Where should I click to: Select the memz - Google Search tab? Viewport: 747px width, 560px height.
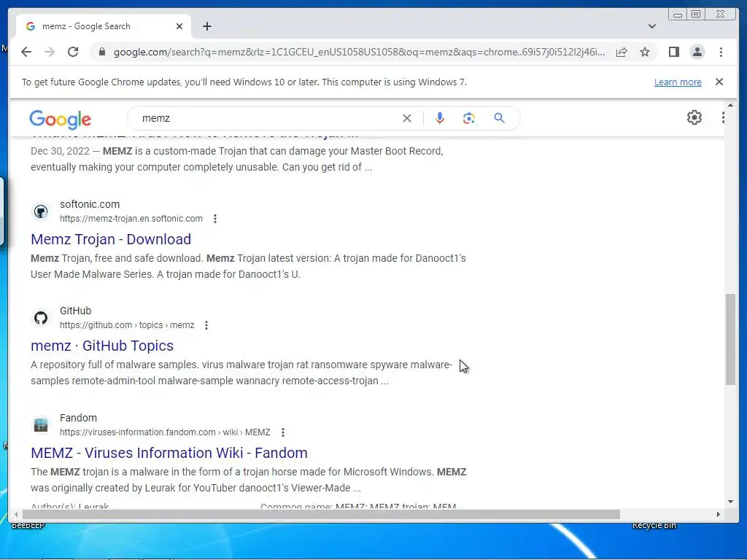tap(104, 26)
